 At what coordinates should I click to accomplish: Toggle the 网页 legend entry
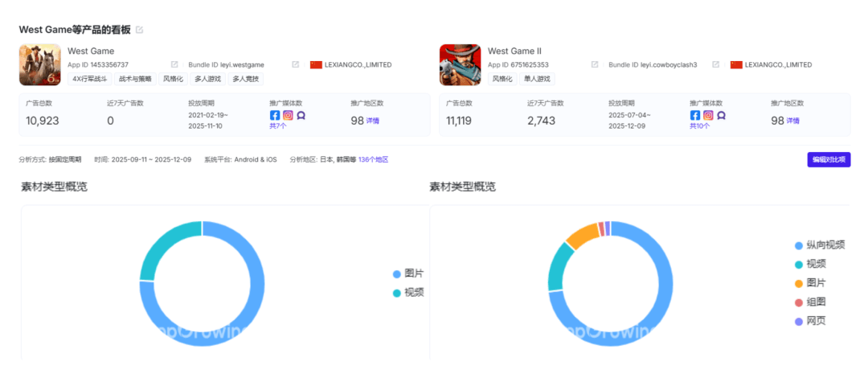pos(810,321)
